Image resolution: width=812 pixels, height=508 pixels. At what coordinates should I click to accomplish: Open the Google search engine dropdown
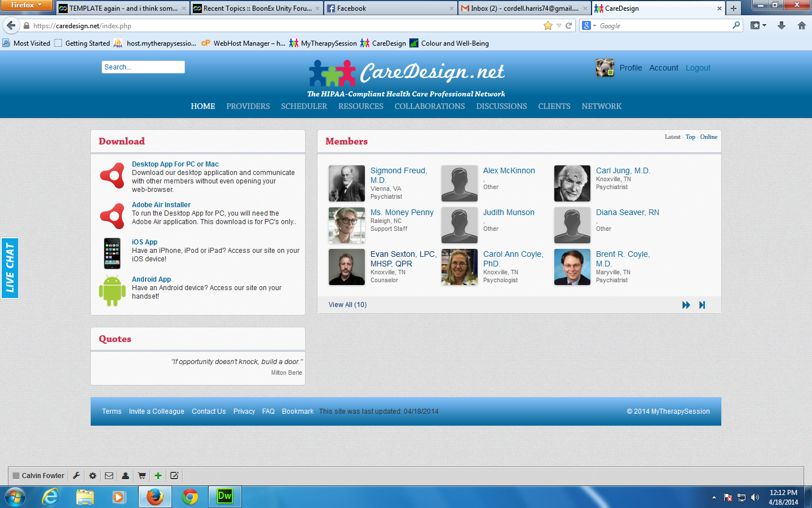(x=589, y=25)
